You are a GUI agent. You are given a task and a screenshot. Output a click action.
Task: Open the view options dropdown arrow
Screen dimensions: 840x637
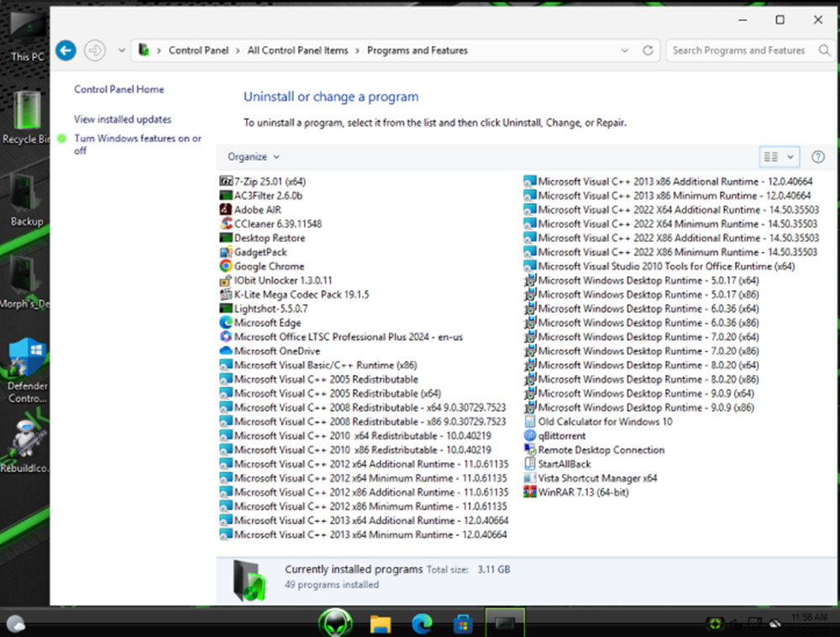tap(790, 157)
